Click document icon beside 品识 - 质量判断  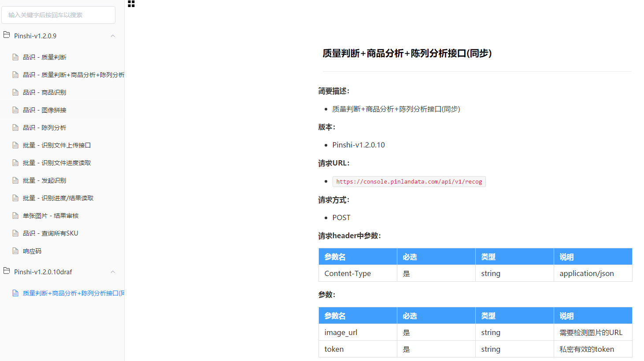[x=15, y=57]
